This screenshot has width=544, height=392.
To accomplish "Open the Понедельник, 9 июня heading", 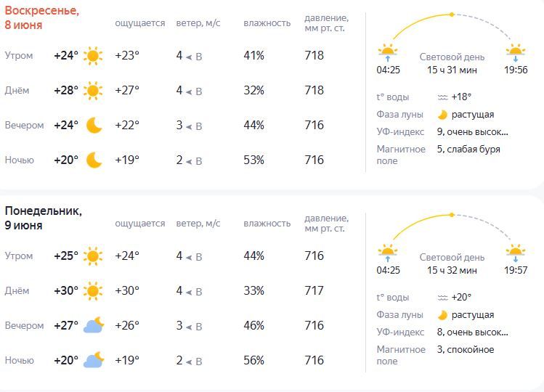I will tap(44, 219).
